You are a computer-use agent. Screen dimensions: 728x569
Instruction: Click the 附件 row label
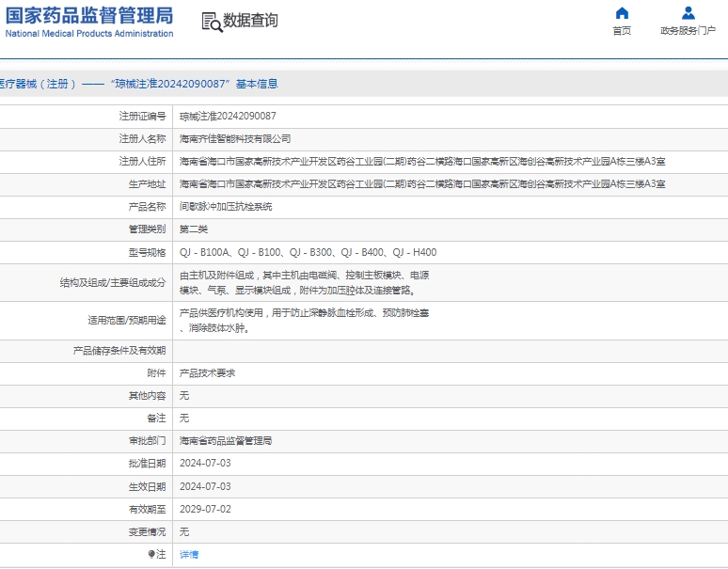156,373
